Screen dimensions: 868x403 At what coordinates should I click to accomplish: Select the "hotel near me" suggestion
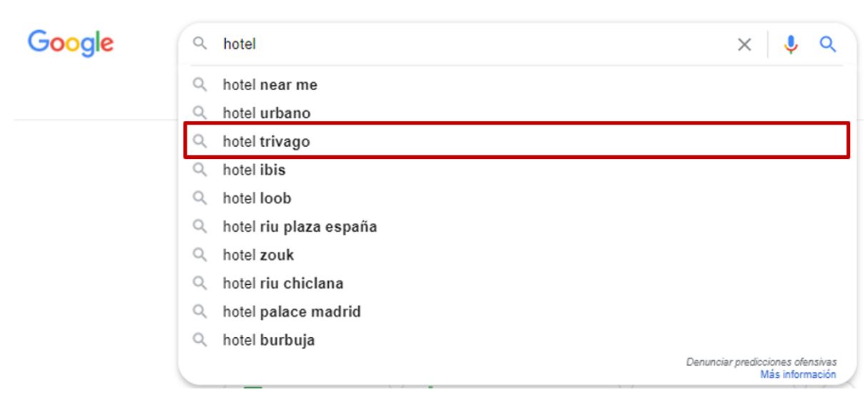click(x=270, y=85)
